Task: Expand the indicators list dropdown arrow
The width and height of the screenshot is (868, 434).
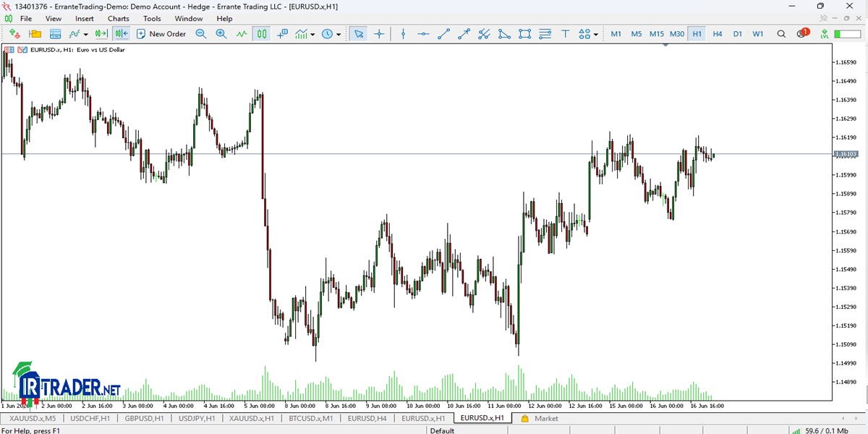Action: pyautogui.click(x=312, y=34)
